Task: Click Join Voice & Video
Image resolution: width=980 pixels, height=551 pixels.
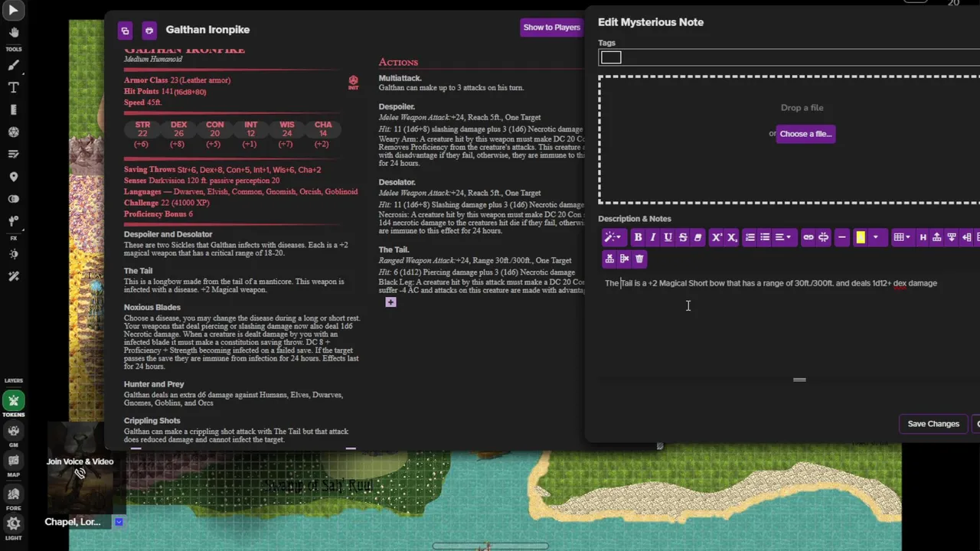Action: pos(80,461)
